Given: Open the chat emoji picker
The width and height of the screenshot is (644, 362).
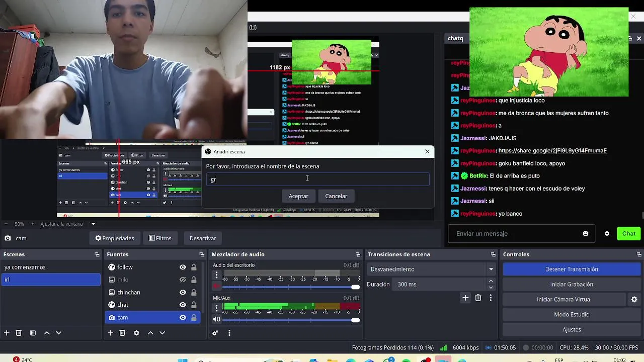Looking at the screenshot, I should click(x=586, y=234).
